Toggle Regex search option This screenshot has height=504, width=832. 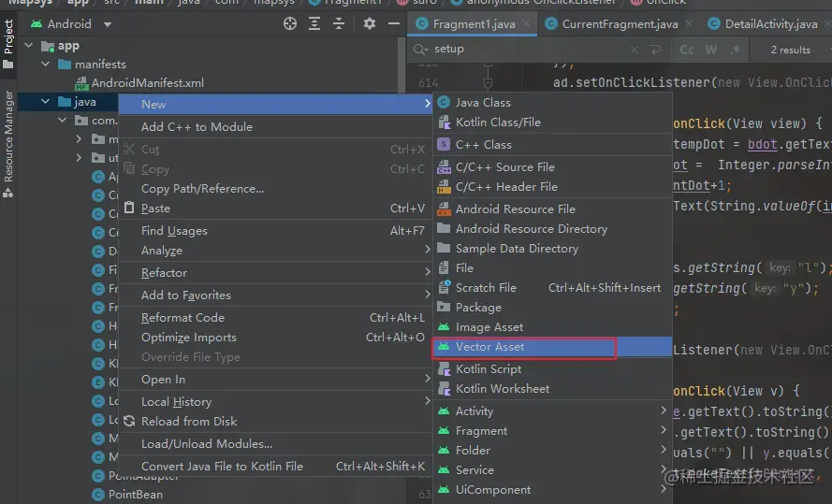pyautogui.click(x=736, y=50)
